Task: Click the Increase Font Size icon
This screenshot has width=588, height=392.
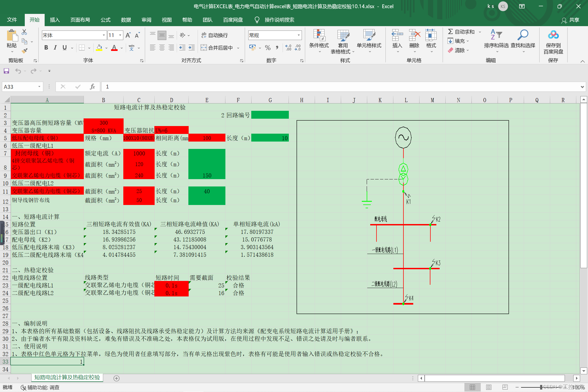Action: coord(128,35)
